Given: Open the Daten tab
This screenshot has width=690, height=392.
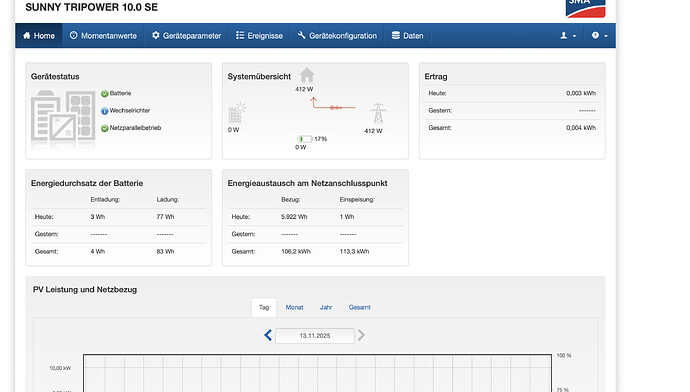Looking at the screenshot, I should click(x=407, y=36).
